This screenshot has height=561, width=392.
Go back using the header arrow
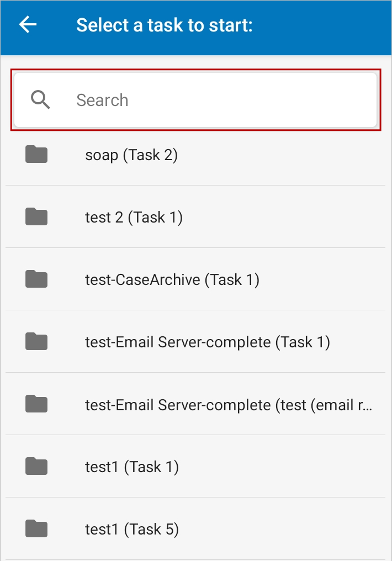tap(28, 25)
